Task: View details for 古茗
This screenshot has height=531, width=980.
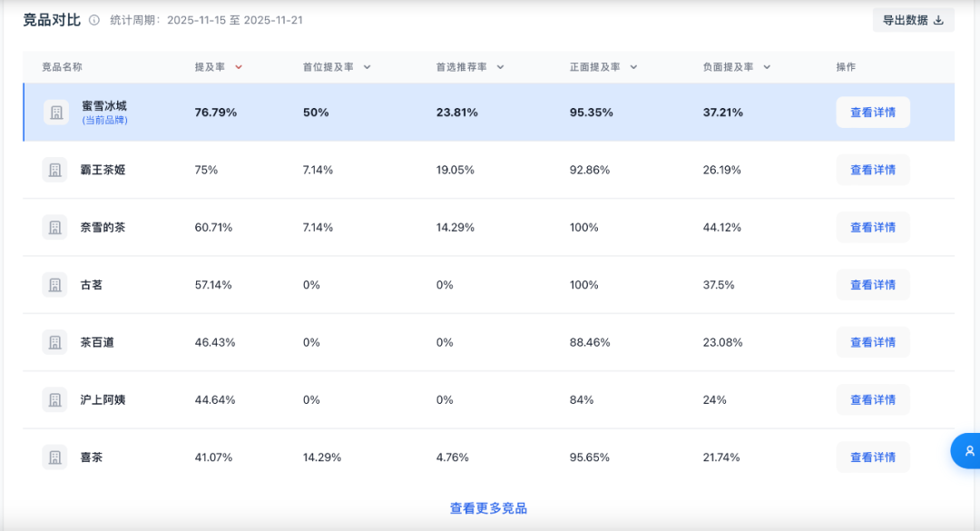Action: pos(873,285)
